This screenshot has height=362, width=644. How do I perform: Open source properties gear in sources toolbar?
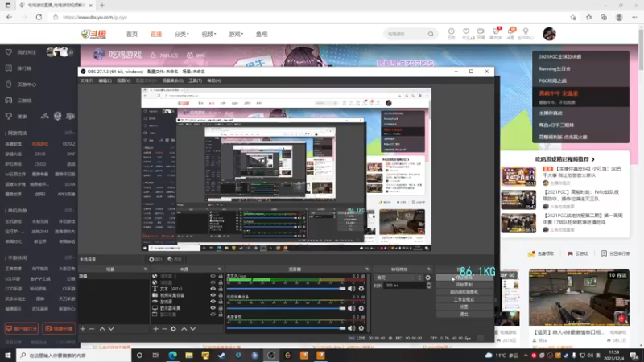[173, 329]
